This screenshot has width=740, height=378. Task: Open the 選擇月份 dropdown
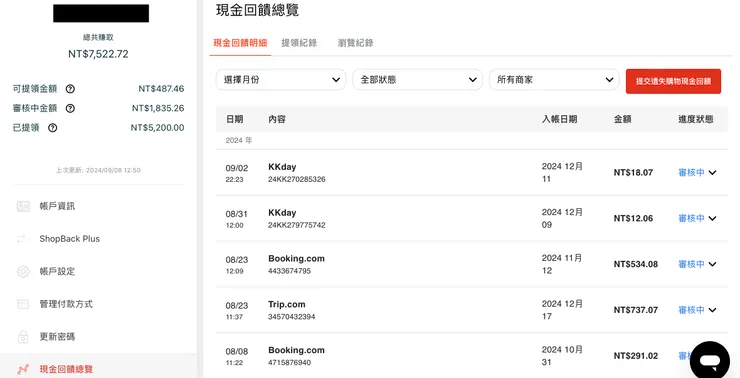pyautogui.click(x=281, y=80)
